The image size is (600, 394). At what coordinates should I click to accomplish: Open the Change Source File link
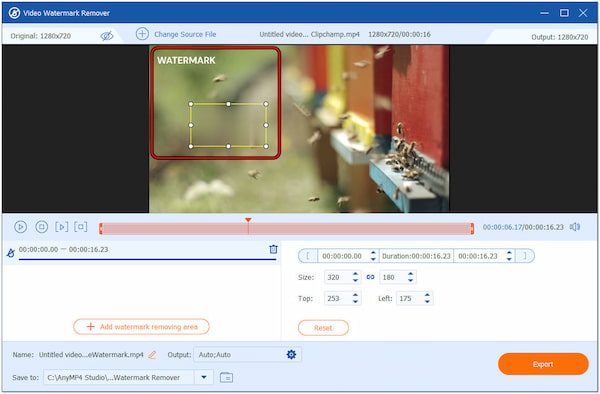(x=185, y=34)
